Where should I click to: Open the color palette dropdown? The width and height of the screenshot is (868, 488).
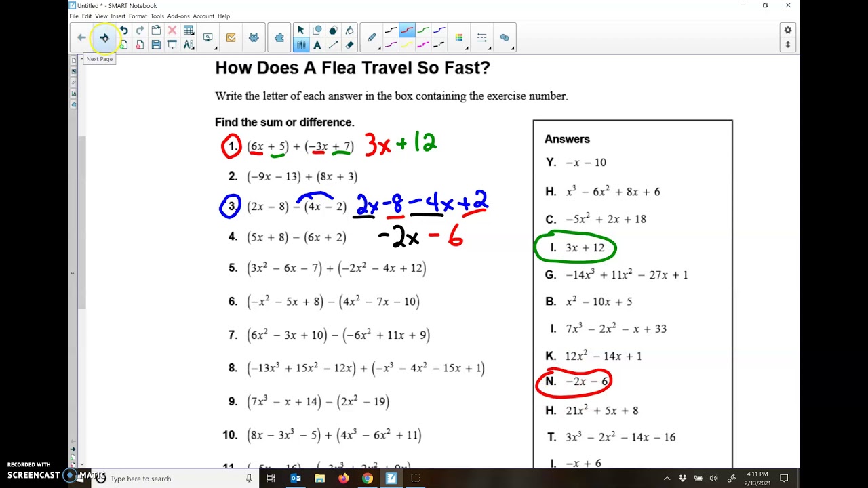459,38
